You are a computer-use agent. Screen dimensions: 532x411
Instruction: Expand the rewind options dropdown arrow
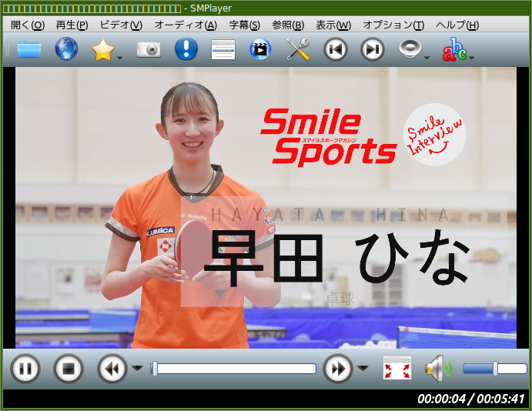click(137, 368)
